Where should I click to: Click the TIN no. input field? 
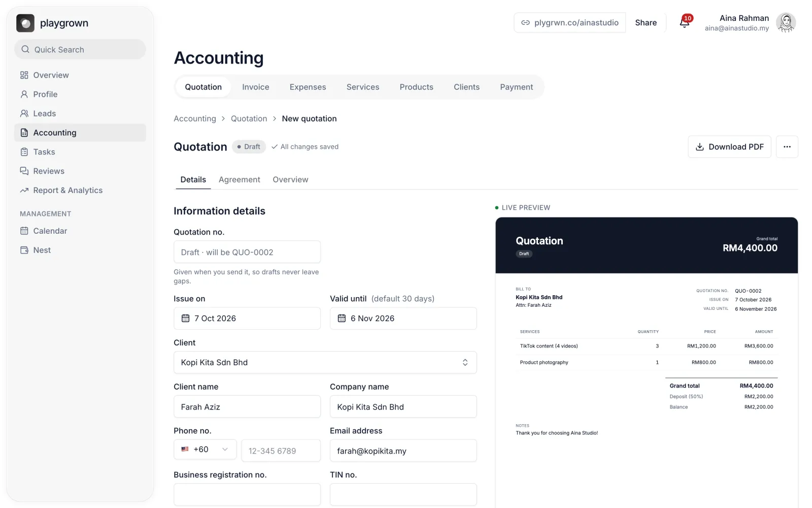pyautogui.click(x=403, y=494)
